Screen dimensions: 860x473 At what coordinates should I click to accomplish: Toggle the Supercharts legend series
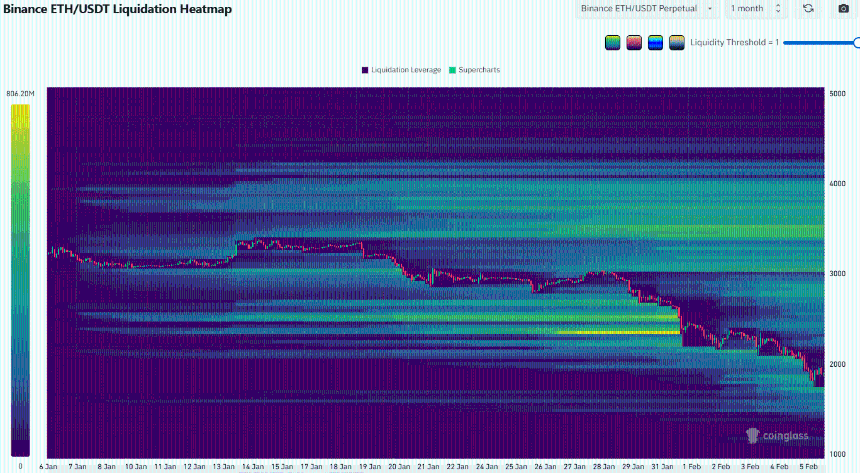tap(474, 70)
